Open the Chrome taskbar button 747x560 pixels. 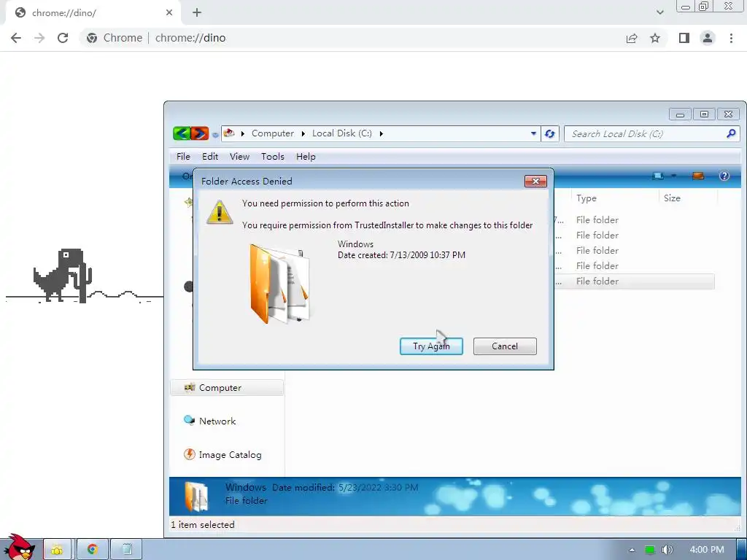coord(93,550)
